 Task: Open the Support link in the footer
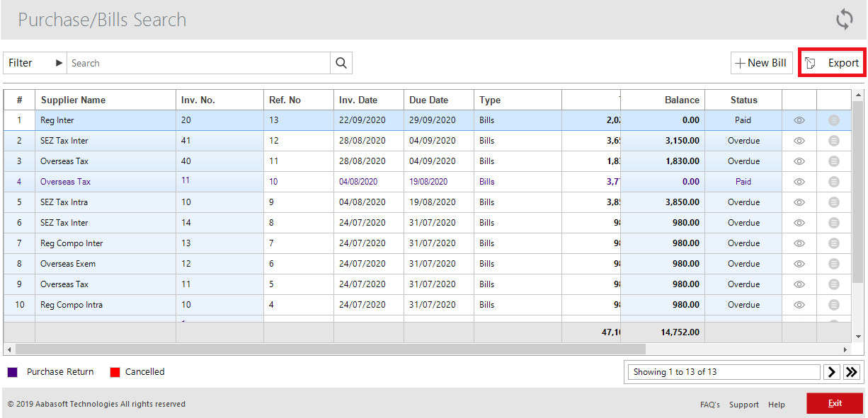pyautogui.click(x=744, y=404)
